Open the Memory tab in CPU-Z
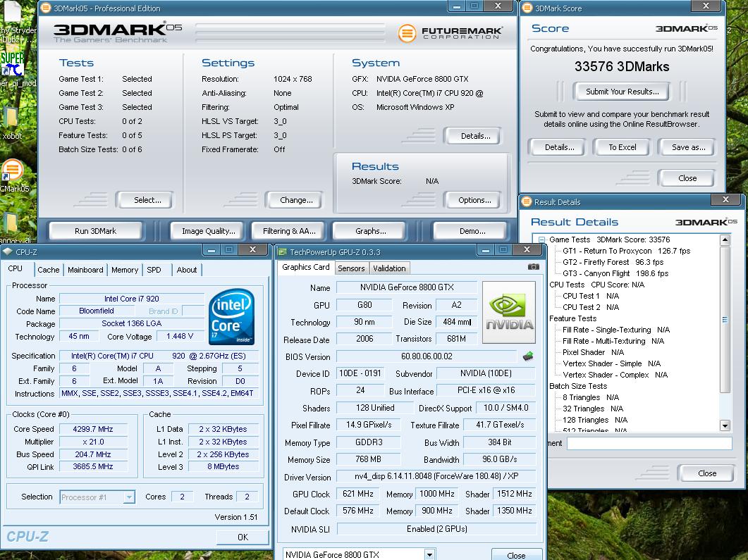The height and width of the screenshot is (560, 748). click(125, 270)
